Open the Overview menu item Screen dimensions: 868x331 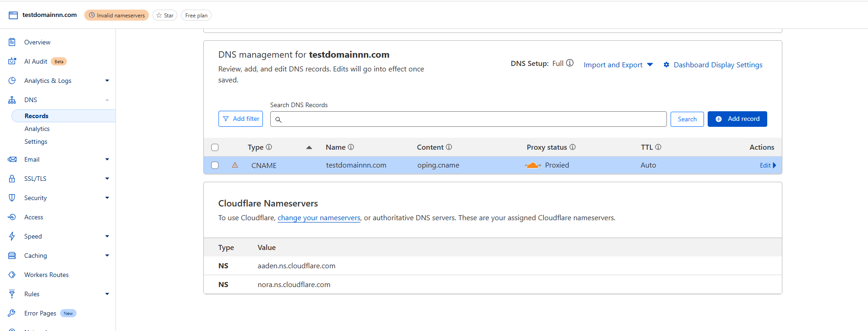pyautogui.click(x=37, y=42)
